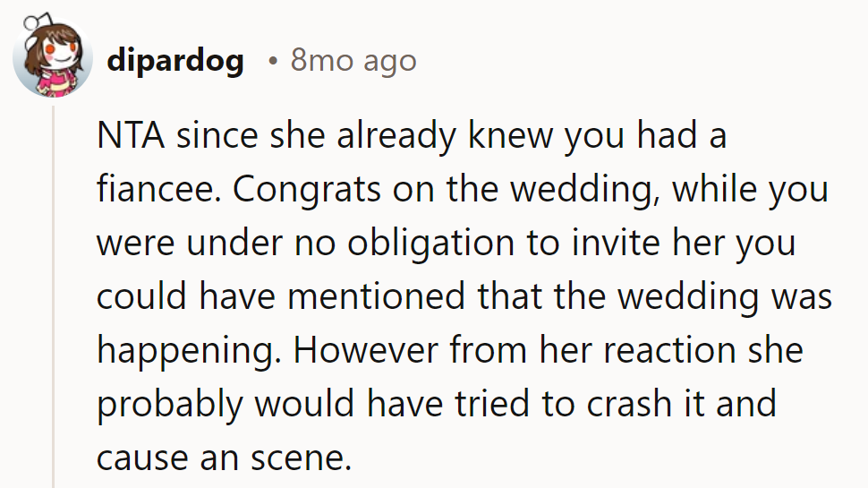
Task: Click the word "crash" in the comment
Action: tap(630, 405)
